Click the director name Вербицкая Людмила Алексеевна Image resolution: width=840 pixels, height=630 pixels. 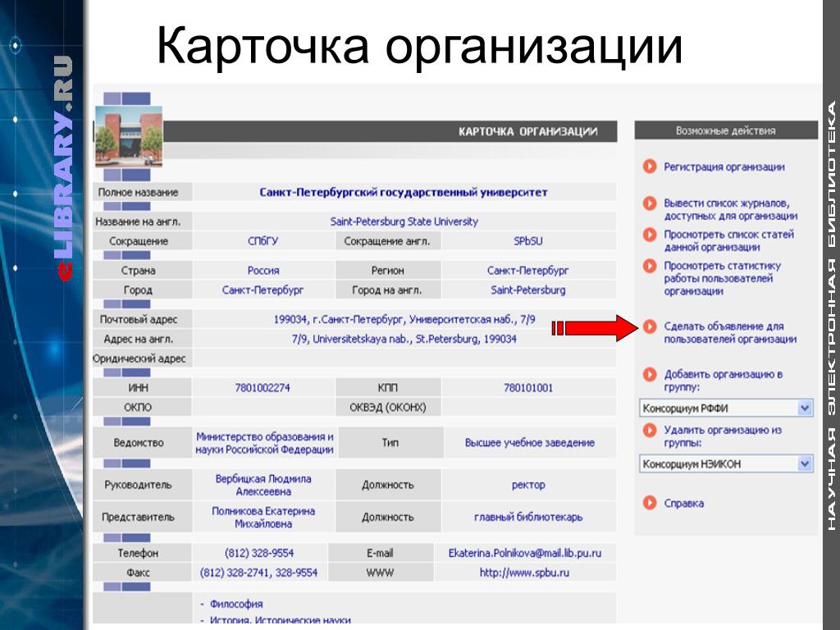tap(263, 485)
